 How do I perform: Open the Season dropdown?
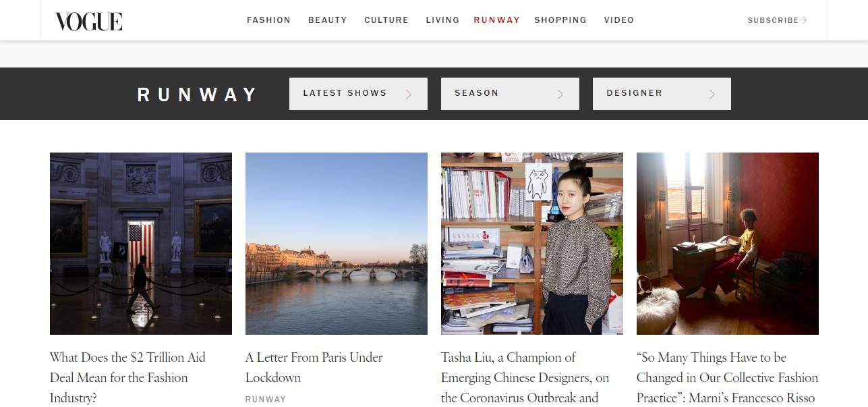pyautogui.click(x=510, y=94)
